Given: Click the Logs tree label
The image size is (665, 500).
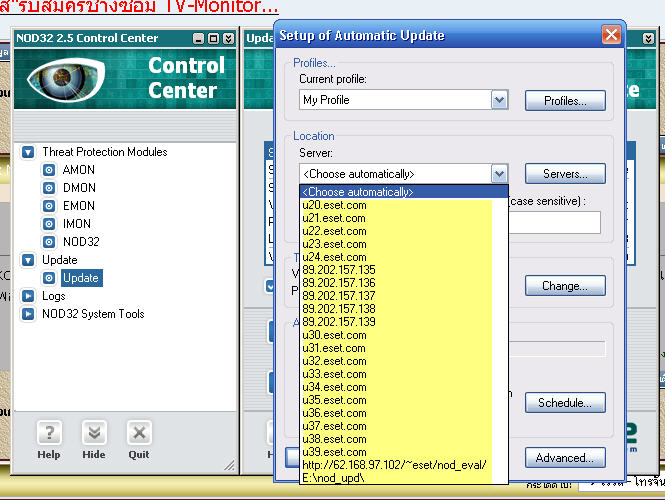Looking at the screenshot, I should [x=53, y=296].
